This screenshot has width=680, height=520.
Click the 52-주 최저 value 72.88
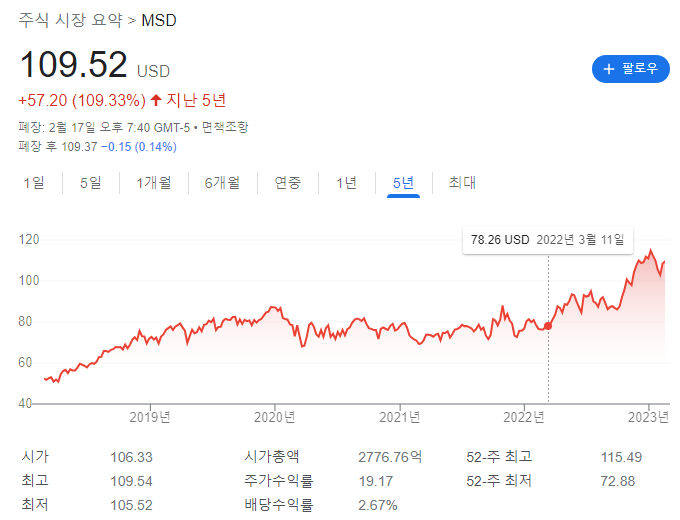pos(618,481)
